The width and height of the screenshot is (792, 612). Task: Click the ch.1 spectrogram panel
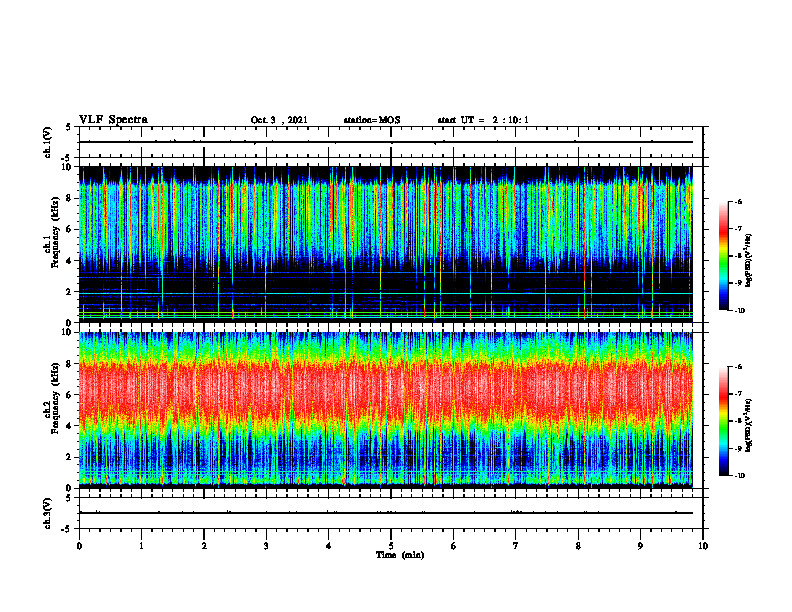(386, 244)
